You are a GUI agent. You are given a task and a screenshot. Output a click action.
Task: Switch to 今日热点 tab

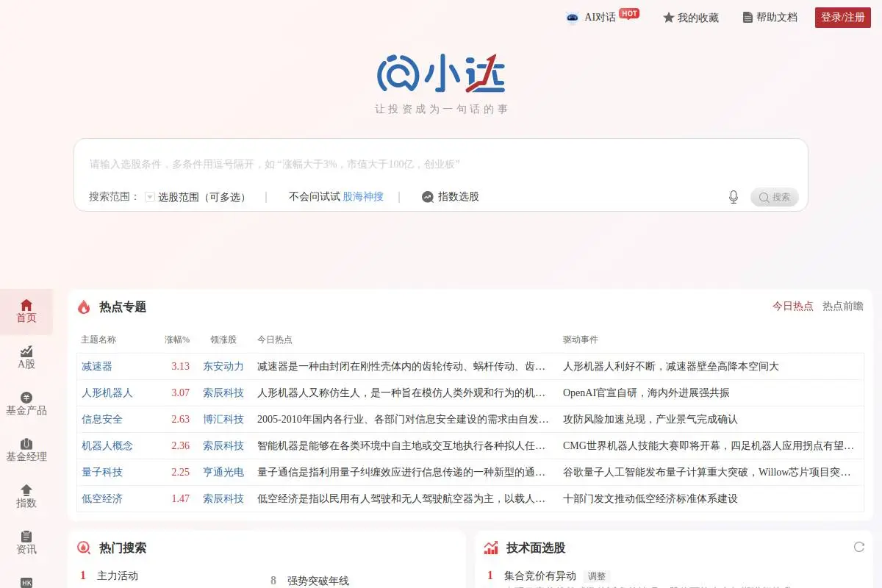tap(792, 306)
